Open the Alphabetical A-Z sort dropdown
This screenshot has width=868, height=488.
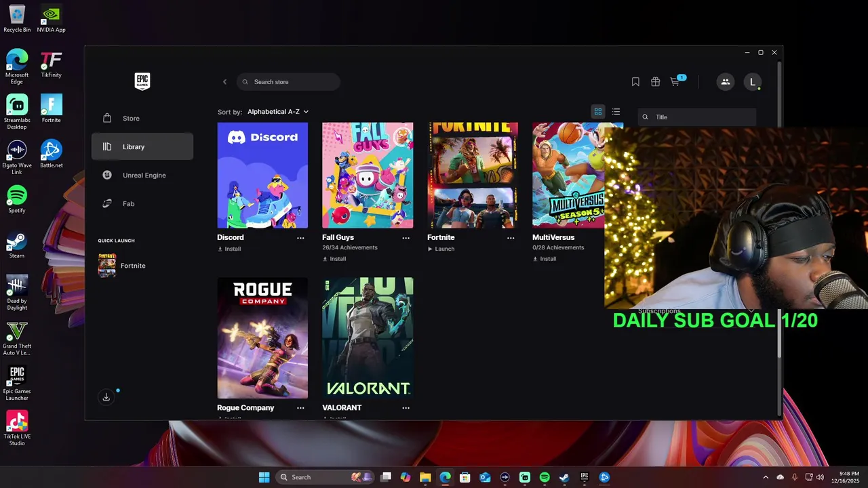tap(278, 112)
